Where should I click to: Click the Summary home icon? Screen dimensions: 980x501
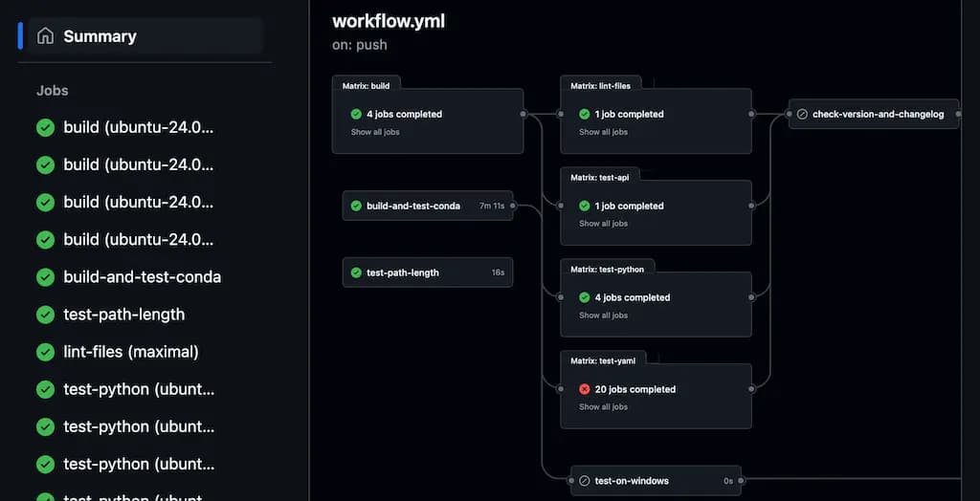45,36
